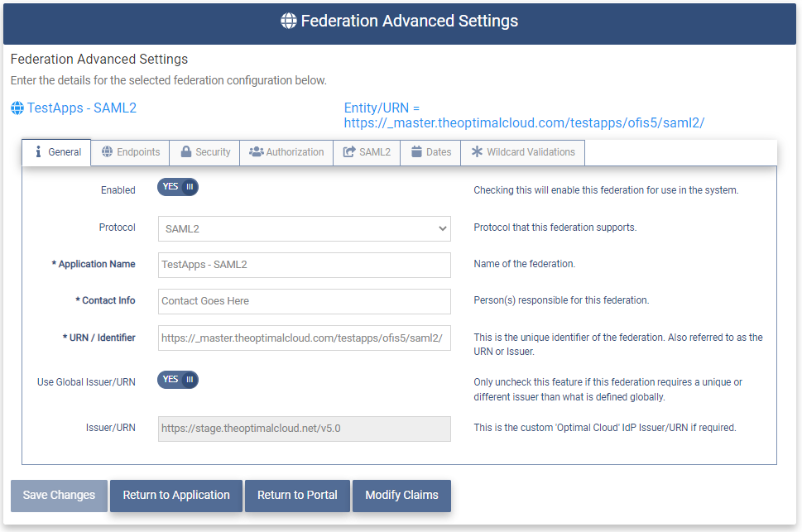Image resolution: width=802 pixels, height=532 pixels.
Task: Focus the Contact Info input field
Action: (x=305, y=301)
